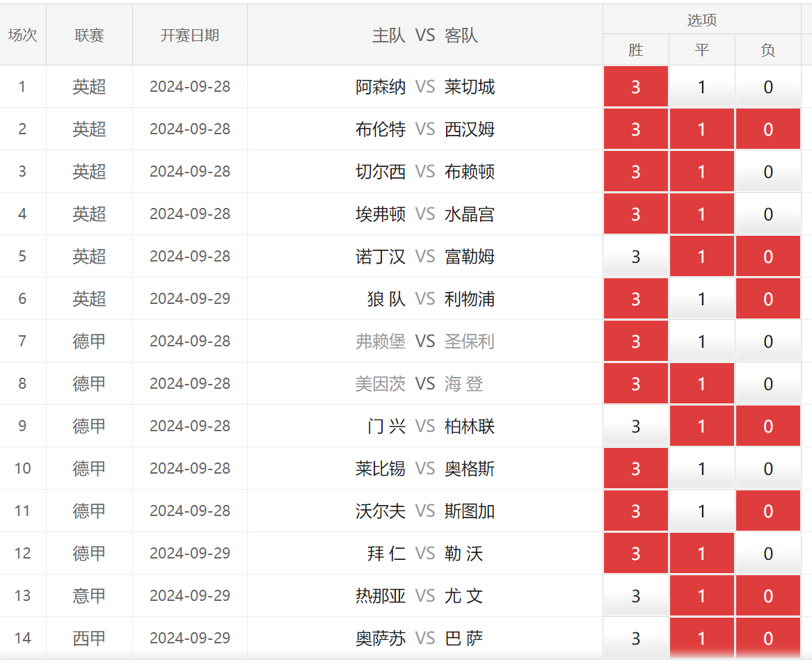Select win (3) for 奥萨苏 VS 巴萨
The image size is (812, 667).
pyautogui.click(x=635, y=638)
